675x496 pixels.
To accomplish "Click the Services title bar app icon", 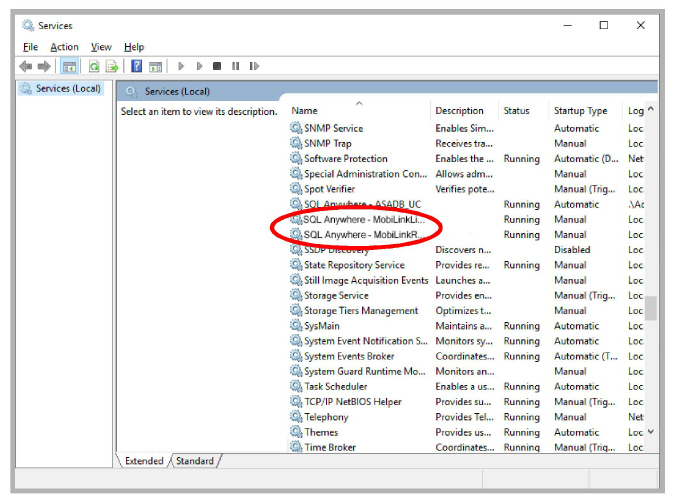I will point(28,25).
